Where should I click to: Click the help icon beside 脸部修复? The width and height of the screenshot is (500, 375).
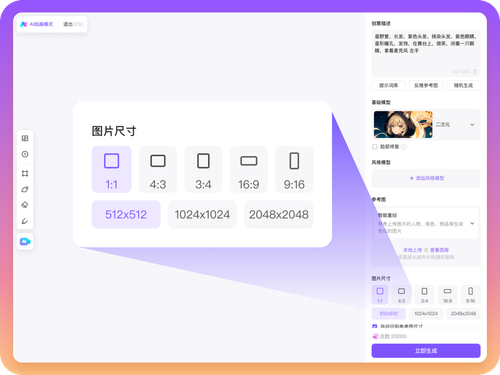(x=404, y=147)
